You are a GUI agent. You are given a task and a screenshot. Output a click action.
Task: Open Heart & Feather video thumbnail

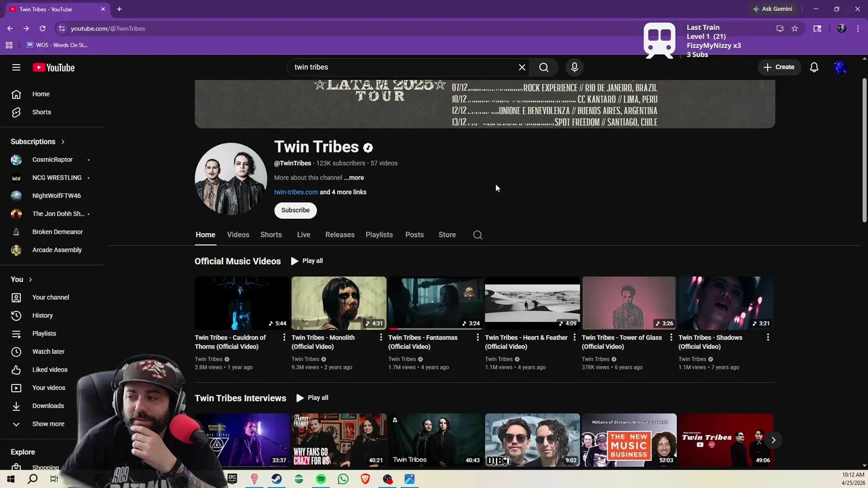[x=532, y=303]
